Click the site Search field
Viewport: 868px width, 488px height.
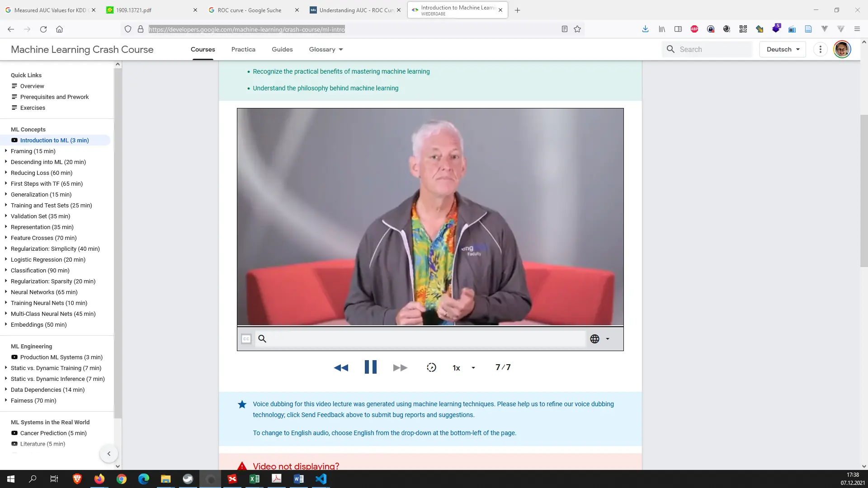point(712,49)
